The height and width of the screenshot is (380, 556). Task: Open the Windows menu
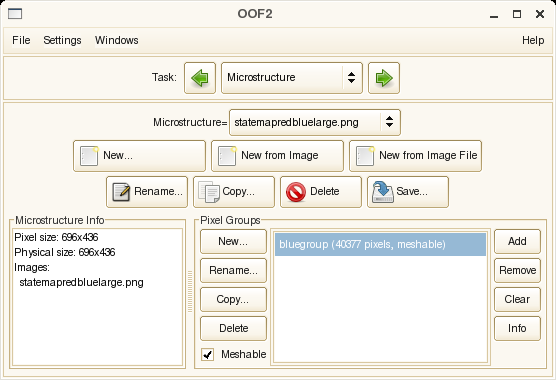[x=116, y=40]
